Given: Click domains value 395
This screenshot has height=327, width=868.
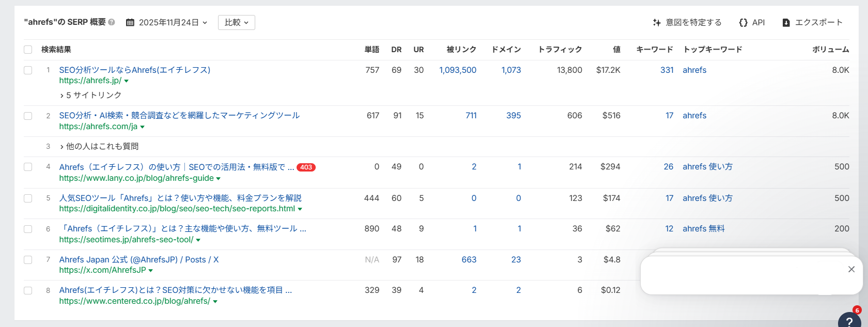Looking at the screenshot, I should [x=514, y=115].
